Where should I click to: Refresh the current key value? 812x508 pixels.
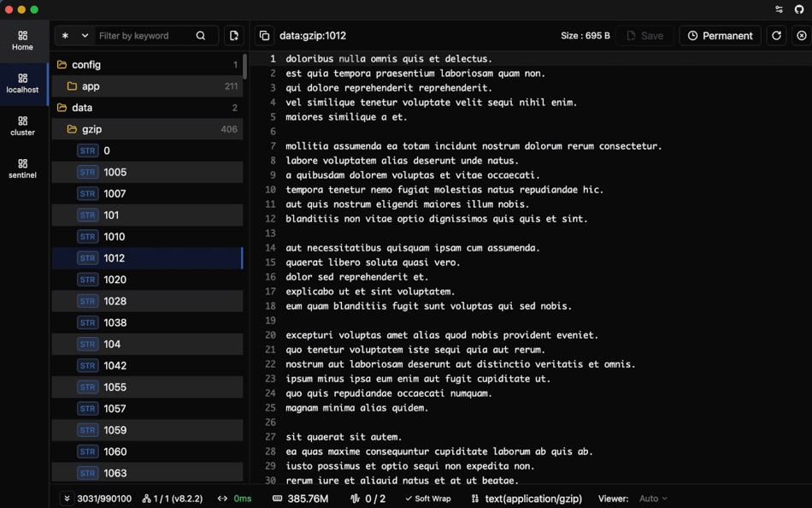point(776,35)
